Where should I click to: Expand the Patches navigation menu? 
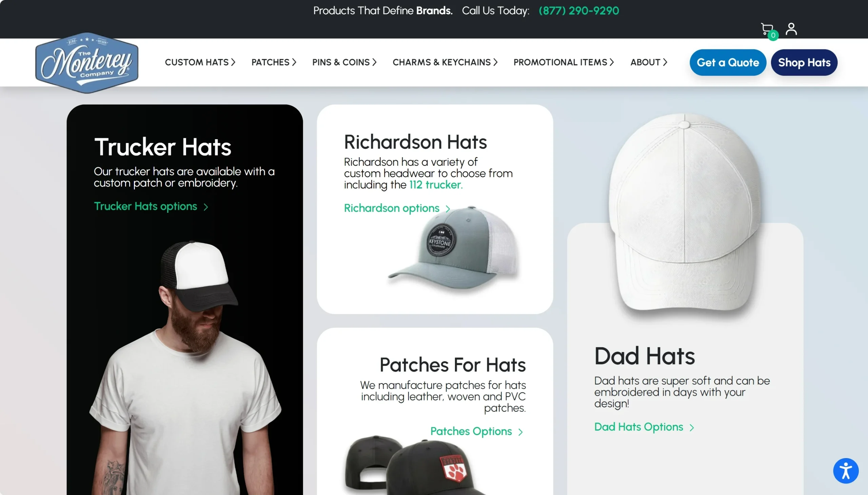pyautogui.click(x=274, y=62)
